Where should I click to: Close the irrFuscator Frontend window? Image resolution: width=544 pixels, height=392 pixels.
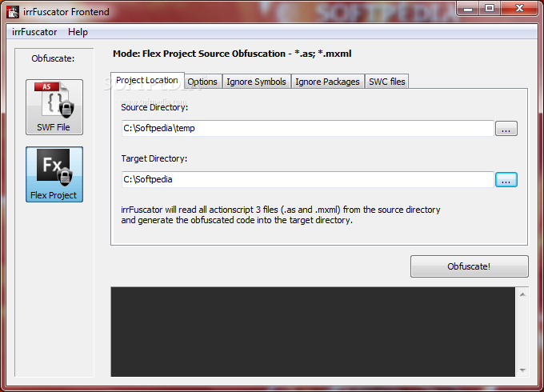pyautogui.click(x=519, y=8)
